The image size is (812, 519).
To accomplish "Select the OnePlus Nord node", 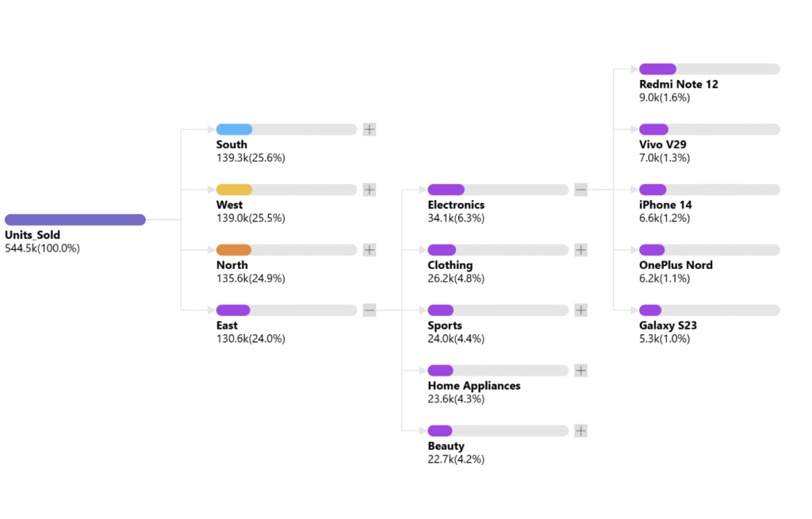I will 653,249.
